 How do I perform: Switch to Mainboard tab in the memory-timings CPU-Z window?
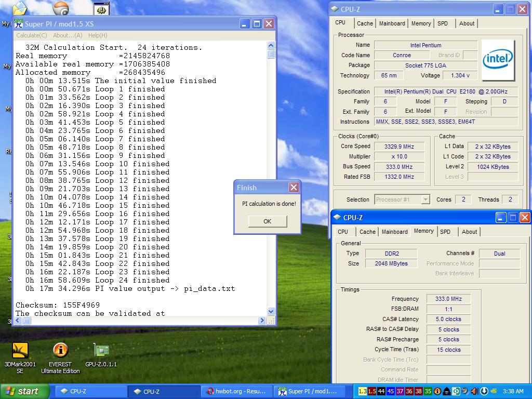[395, 232]
